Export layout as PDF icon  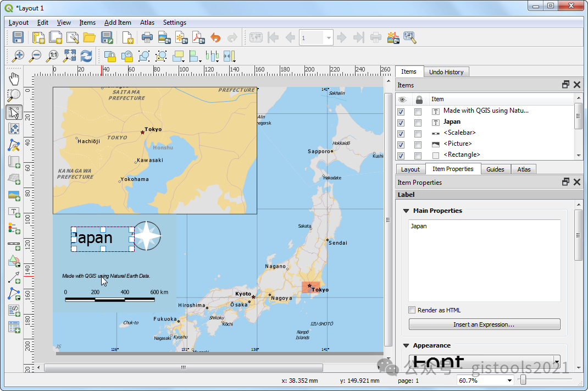click(198, 37)
